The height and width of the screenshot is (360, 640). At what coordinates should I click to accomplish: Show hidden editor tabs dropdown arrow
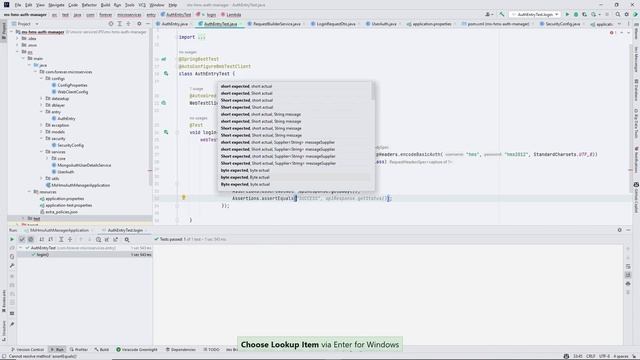click(620, 24)
